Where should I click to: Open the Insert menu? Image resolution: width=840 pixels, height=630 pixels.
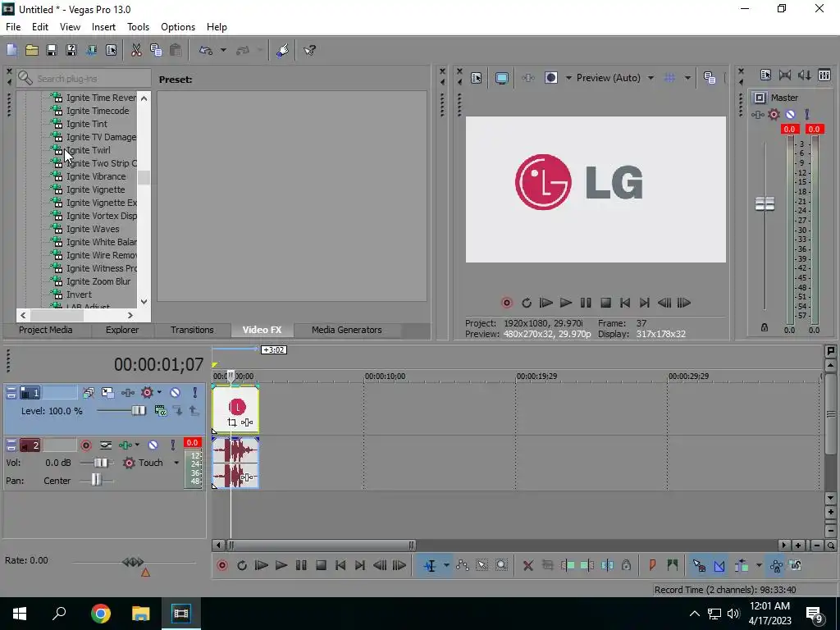pos(103,27)
